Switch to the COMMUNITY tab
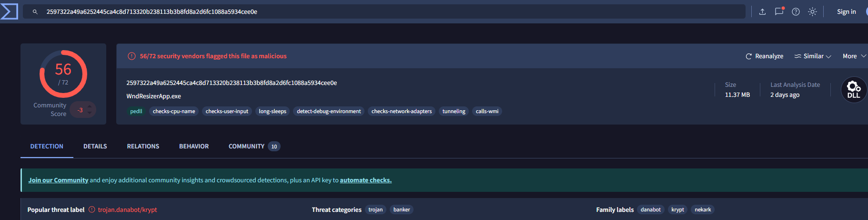The image size is (868, 220). click(x=254, y=147)
